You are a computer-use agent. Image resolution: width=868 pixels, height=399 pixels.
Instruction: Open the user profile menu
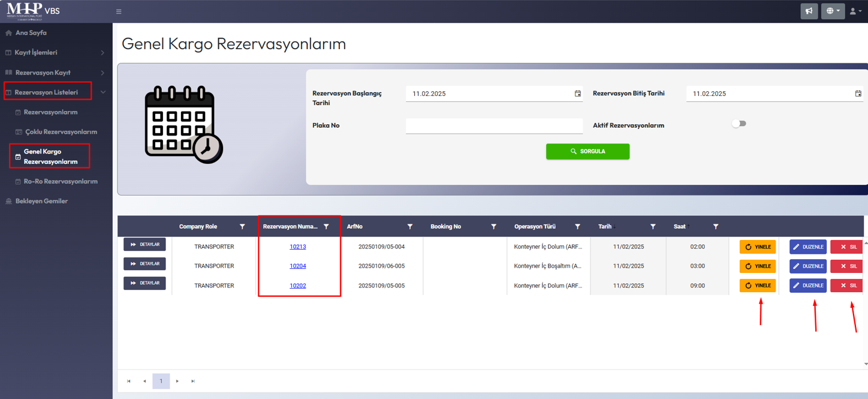(x=855, y=11)
